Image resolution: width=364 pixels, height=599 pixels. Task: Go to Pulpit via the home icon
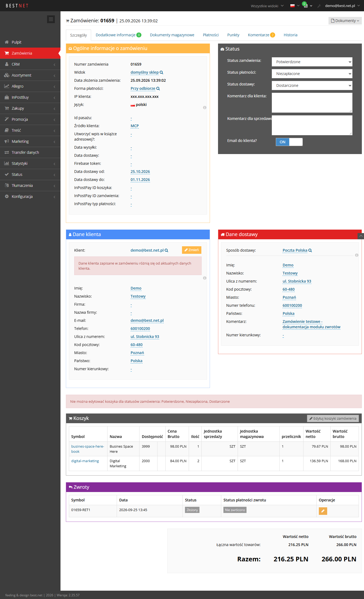click(7, 42)
